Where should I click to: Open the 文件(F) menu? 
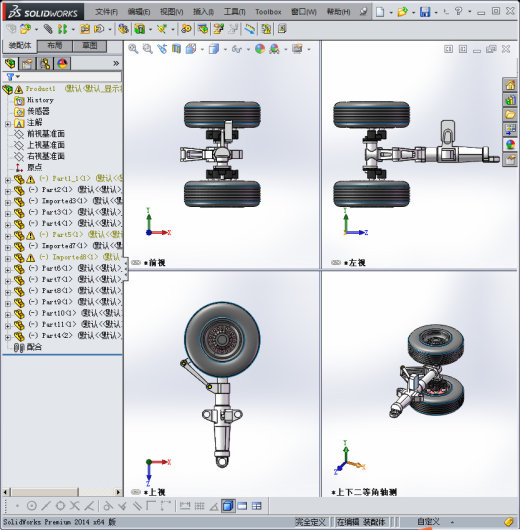pos(106,12)
